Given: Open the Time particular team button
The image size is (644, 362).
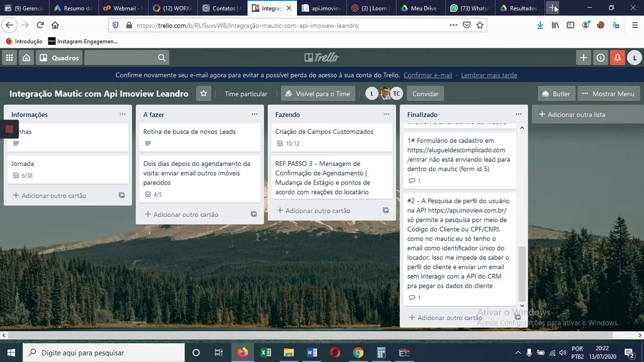Looking at the screenshot, I should click(246, 94).
